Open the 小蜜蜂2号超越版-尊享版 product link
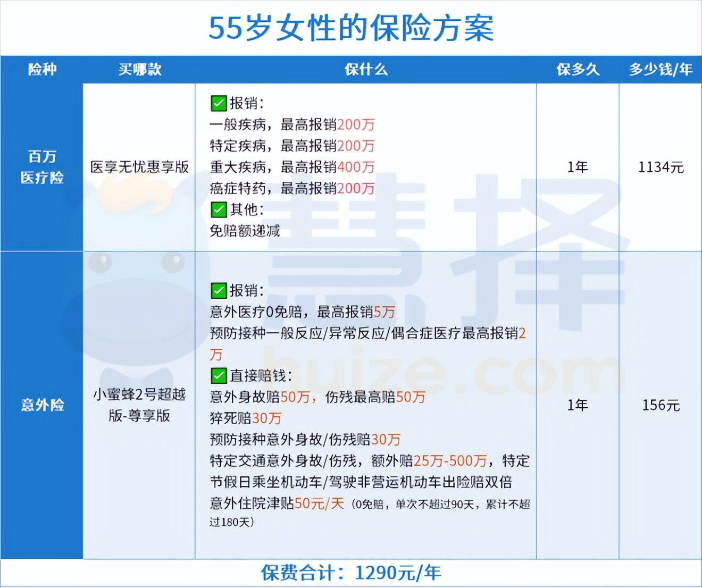This screenshot has height=588, width=702. [x=139, y=405]
